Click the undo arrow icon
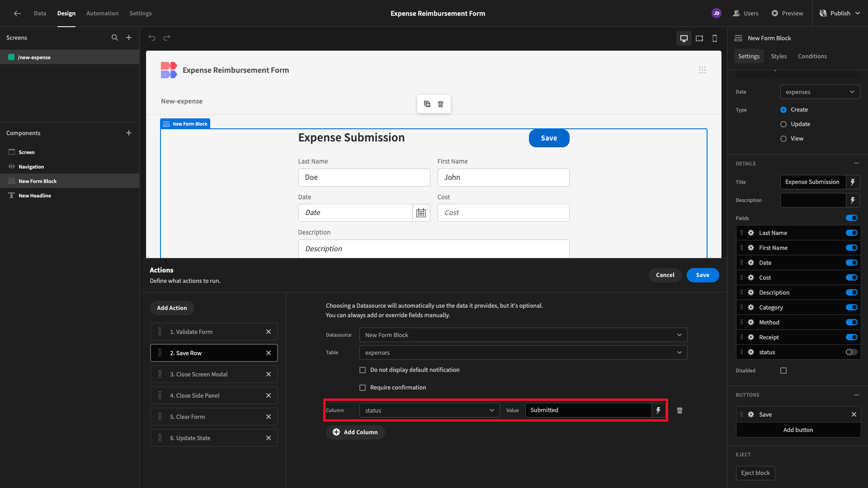Image resolution: width=868 pixels, height=488 pixels. [152, 38]
